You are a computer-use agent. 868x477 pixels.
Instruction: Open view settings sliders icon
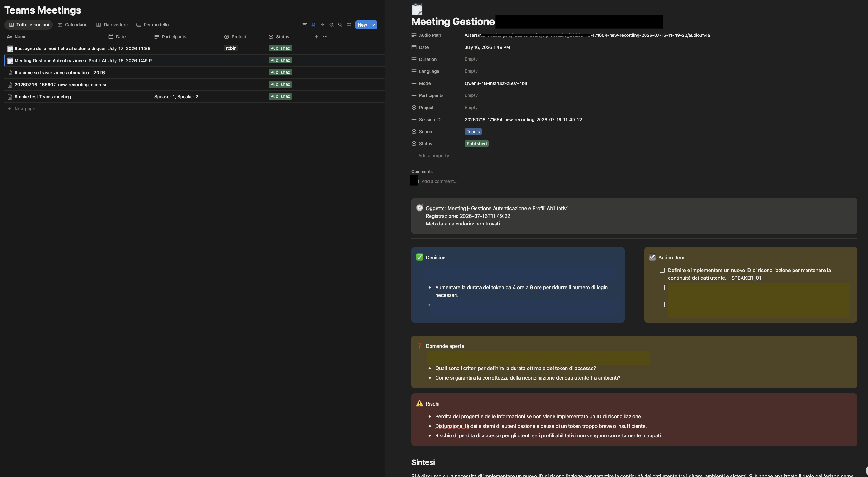[349, 25]
